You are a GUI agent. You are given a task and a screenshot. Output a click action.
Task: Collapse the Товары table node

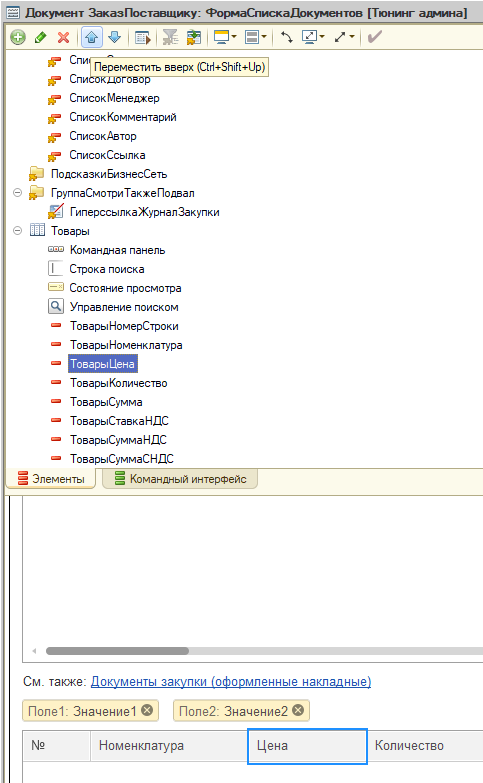click(17, 231)
